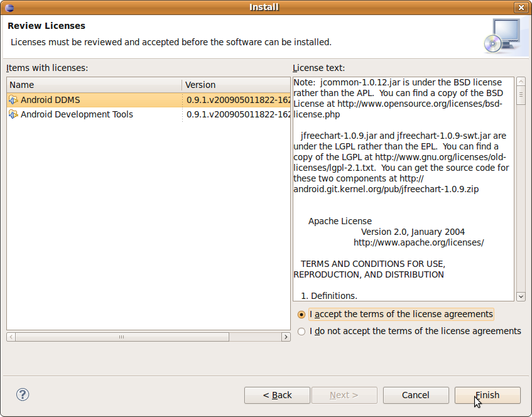Click the 'License text:' label
Screen dimensions: 532x417
319,68
